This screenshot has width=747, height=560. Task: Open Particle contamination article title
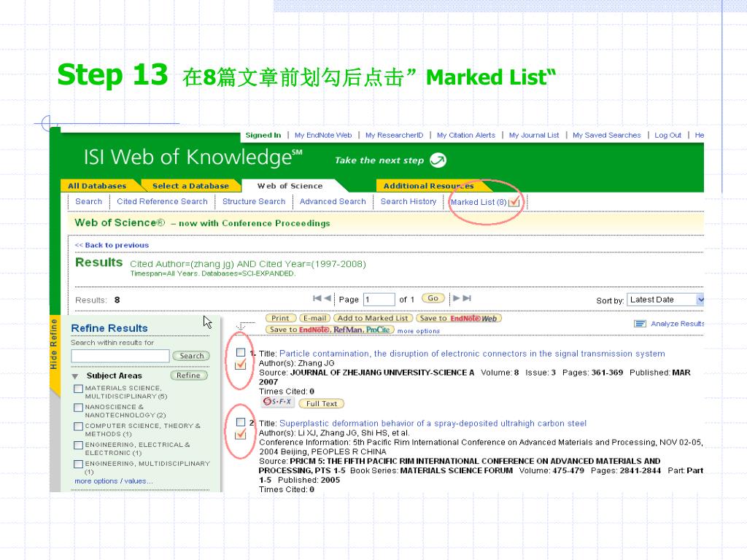click(x=472, y=354)
